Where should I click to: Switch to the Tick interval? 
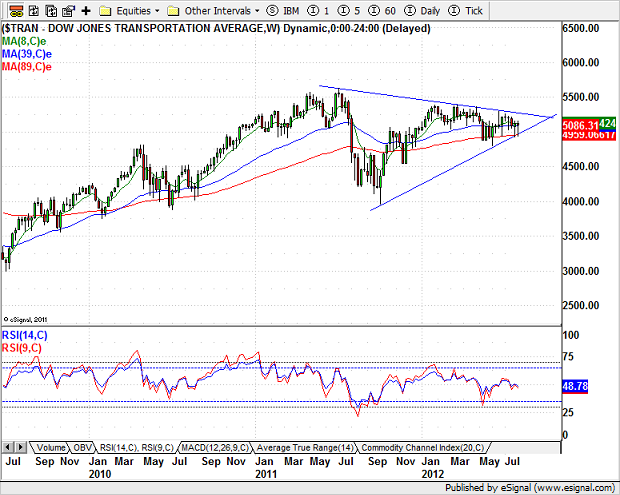point(465,11)
